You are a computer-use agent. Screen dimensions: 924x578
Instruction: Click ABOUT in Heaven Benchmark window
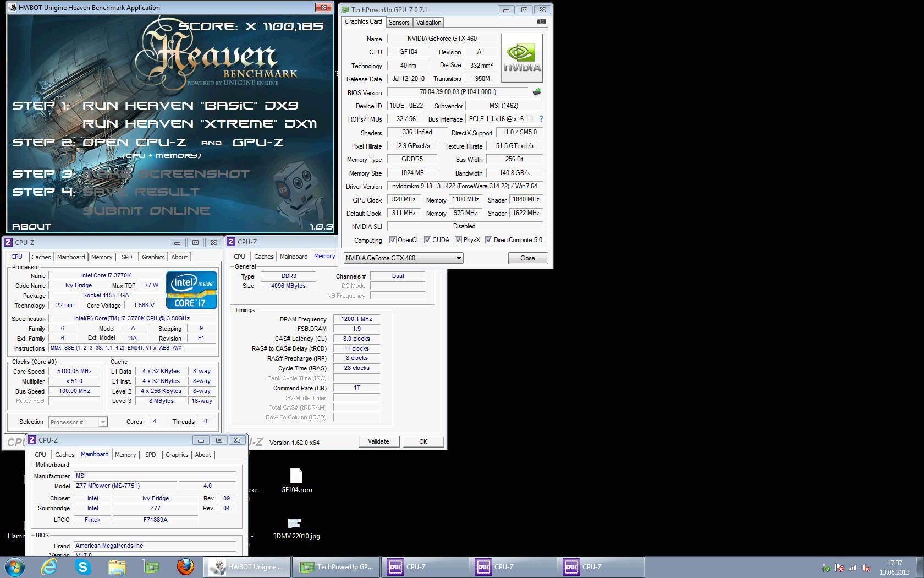click(x=31, y=226)
